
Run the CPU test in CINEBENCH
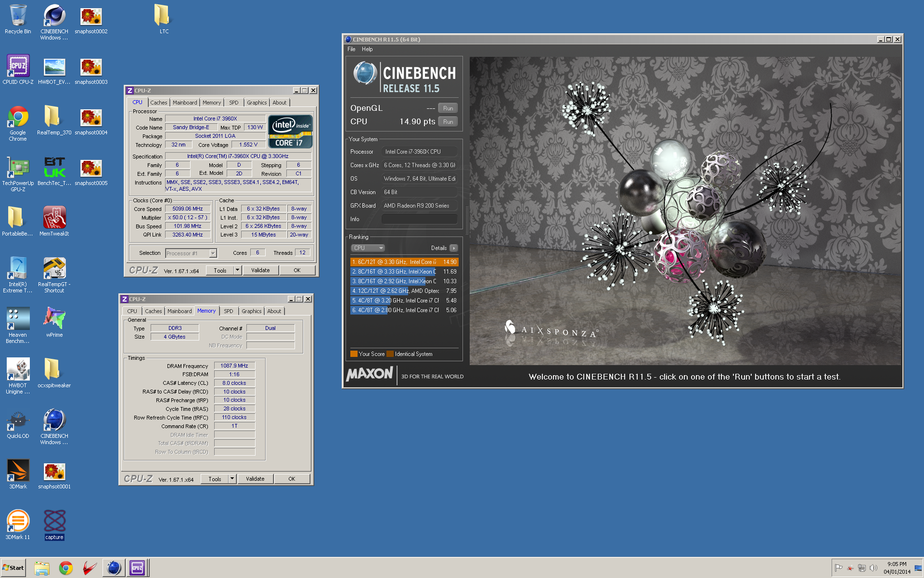point(448,122)
